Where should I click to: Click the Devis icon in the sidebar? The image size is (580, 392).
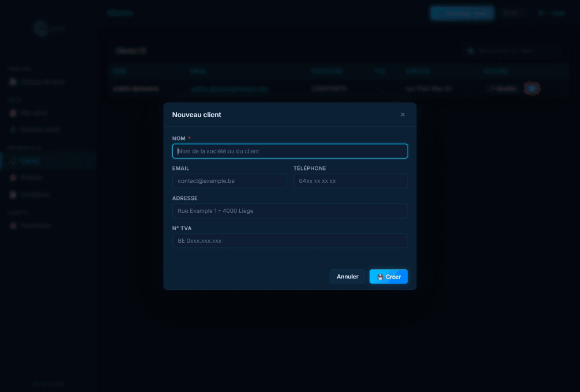coord(13,113)
